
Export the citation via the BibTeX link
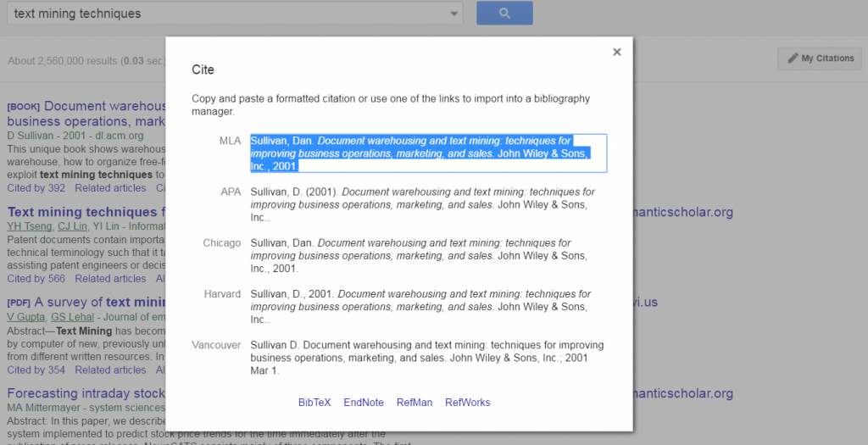pos(314,403)
